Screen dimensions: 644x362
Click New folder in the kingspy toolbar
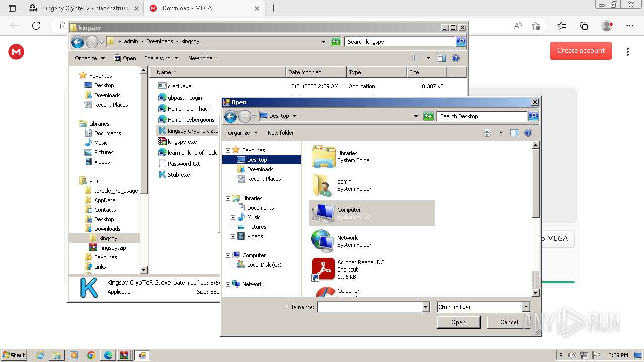[x=201, y=58]
